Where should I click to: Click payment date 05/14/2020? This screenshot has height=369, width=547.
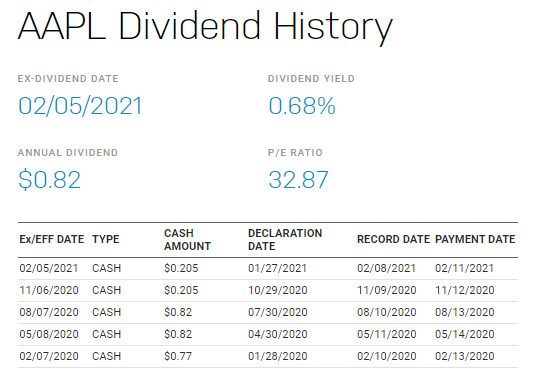(465, 334)
